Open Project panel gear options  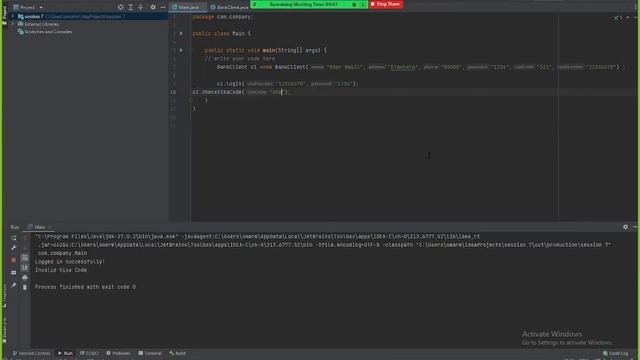(153, 7)
